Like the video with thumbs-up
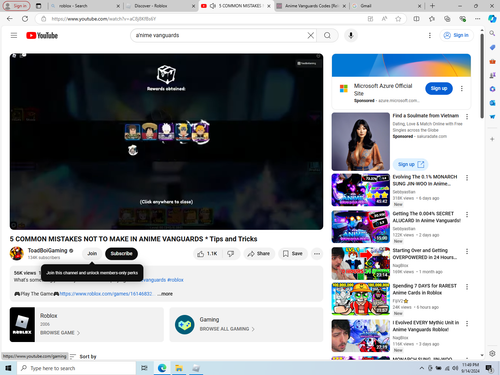 (207, 254)
